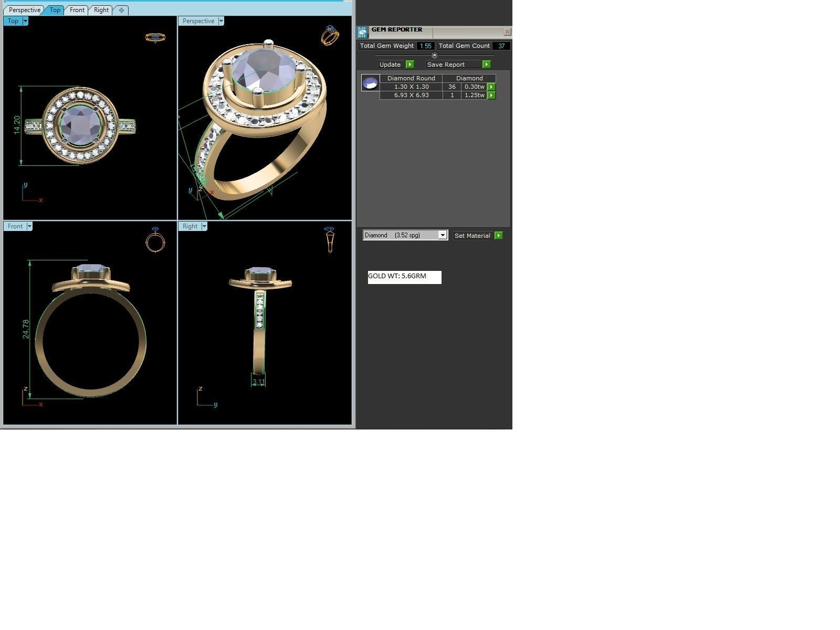Open the Diamond (3.52 spg) material dropdown
840x630 pixels.
tap(405, 235)
